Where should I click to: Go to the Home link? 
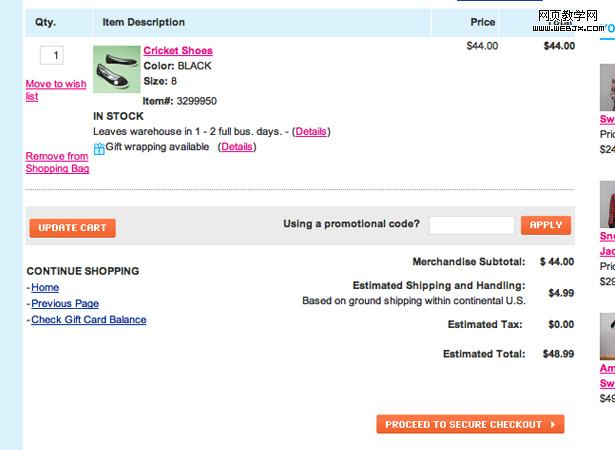(x=45, y=288)
